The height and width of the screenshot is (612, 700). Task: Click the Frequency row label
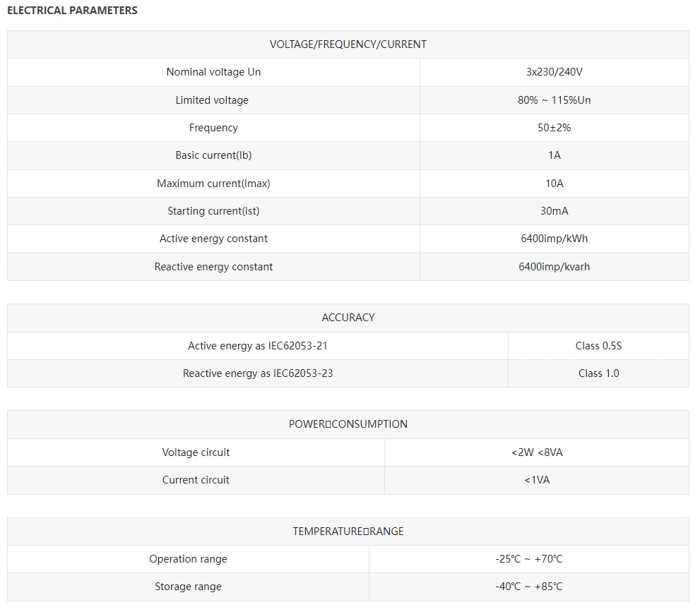coord(213,128)
